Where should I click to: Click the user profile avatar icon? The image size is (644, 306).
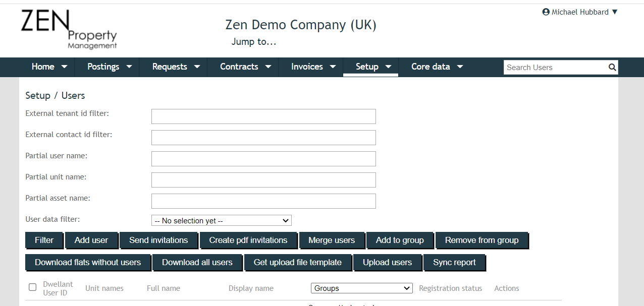coord(546,12)
